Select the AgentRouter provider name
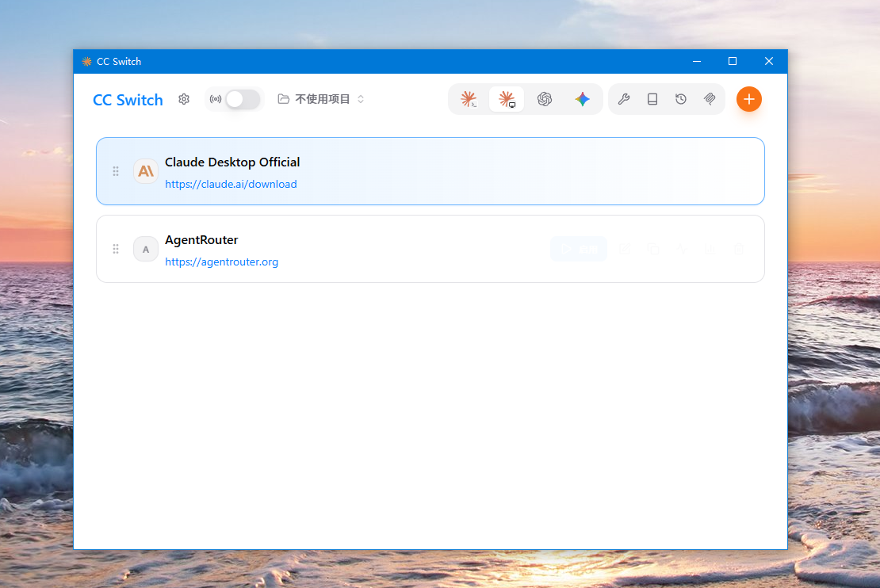This screenshot has width=880, height=588. coord(201,239)
